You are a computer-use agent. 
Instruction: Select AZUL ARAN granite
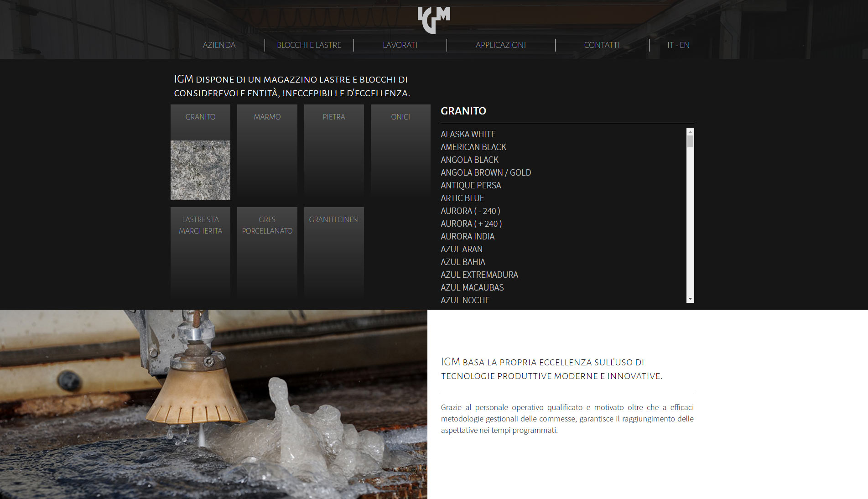tap(462, 249)
